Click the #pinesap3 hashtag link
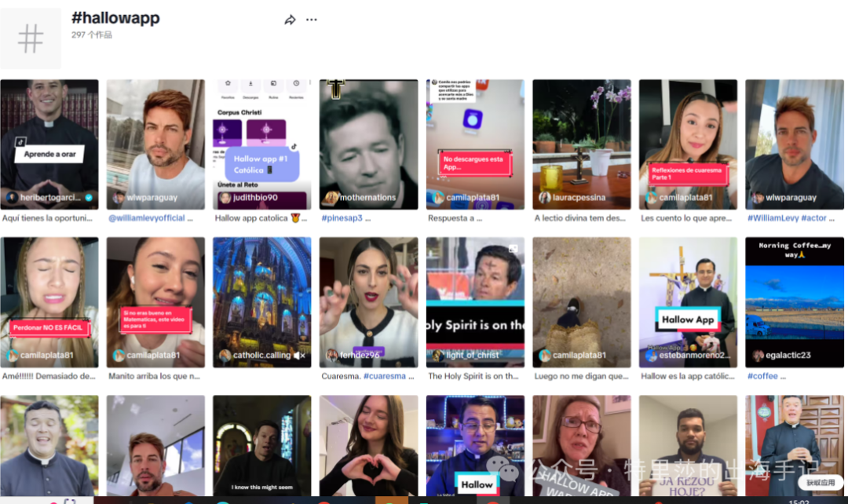 pyautogui.click(x=342, y=218)
